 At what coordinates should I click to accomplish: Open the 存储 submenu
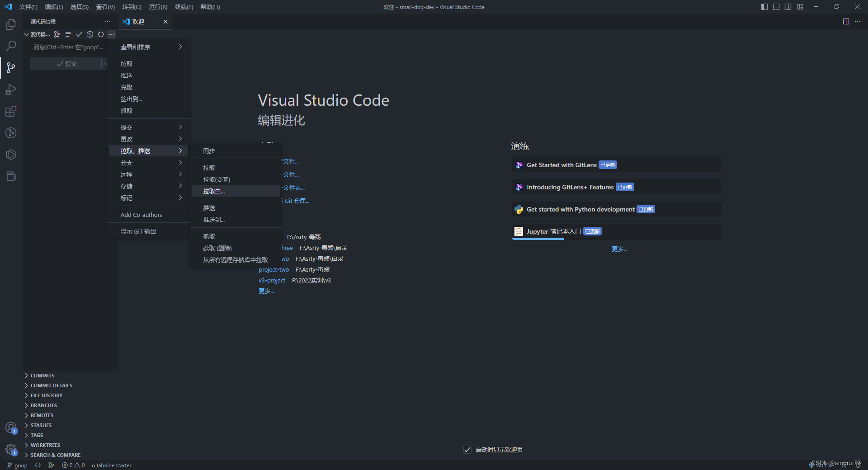click(x=148, y=186)
